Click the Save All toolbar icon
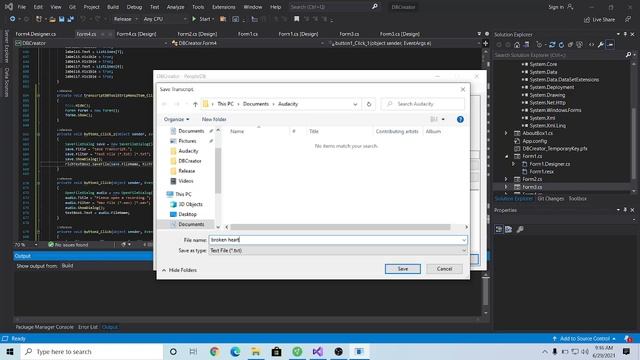Image resolution: width=640 pixels, height=360 pixels. pos(71,19)
